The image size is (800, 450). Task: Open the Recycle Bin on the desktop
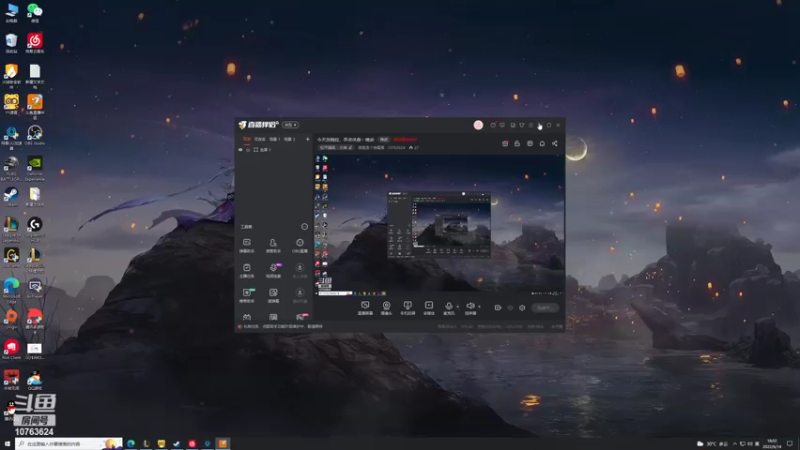11,43
